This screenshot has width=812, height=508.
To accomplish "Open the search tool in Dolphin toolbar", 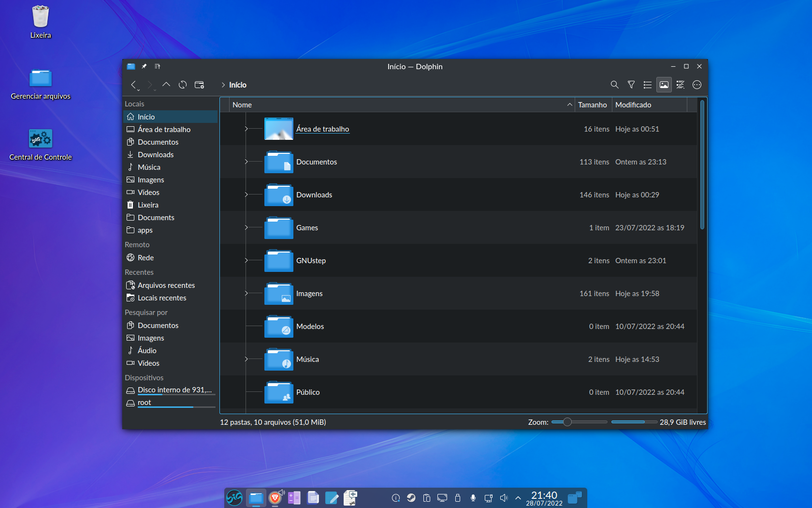I will (x=614, y=85).
